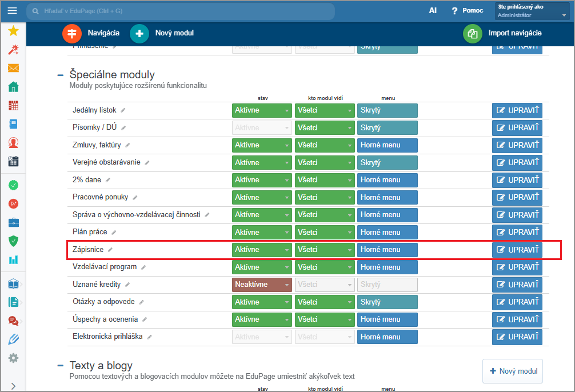Open the gear settings icon in sidebar
This screenshot has height=392, width=575.
pyautogui.click(x=13, y=358)
